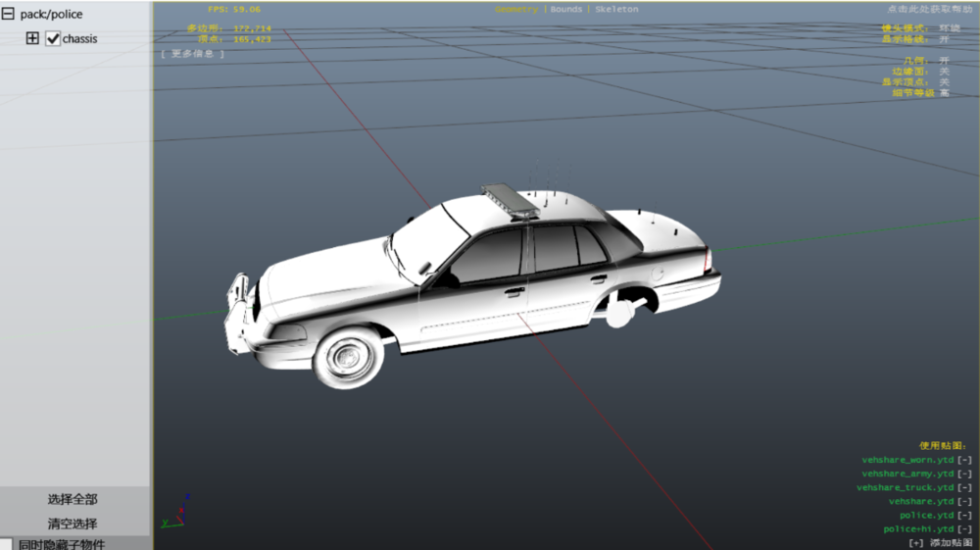Collapse the pack:/police tree node

tap(8, 13)
